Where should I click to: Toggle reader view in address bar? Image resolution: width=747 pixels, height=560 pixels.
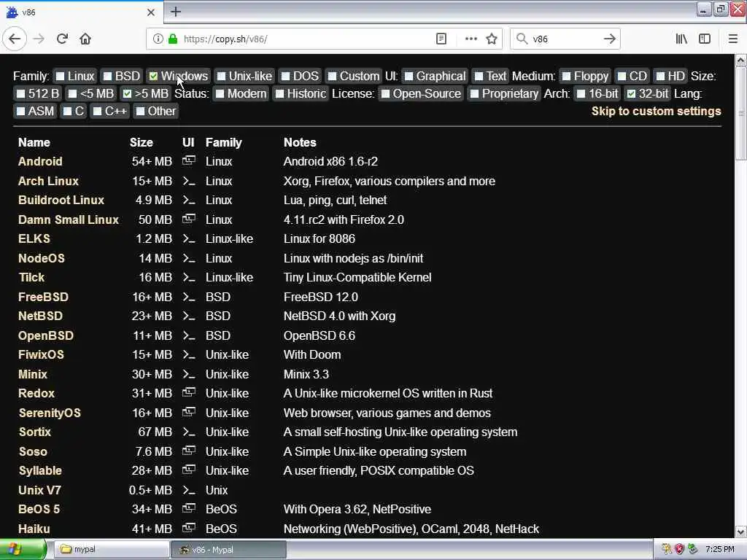pyautogui.click(x=441, y=39)
